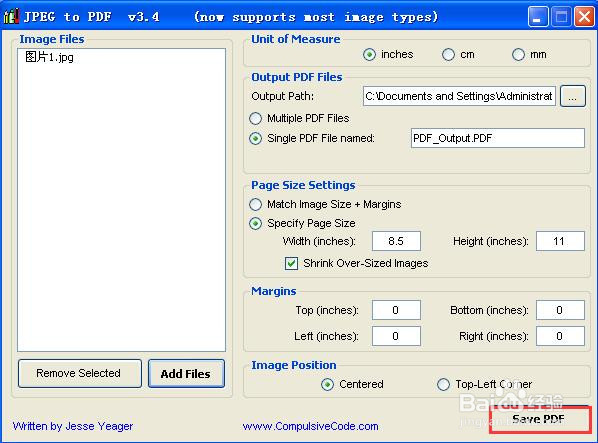The width and height of the screenshot is (598, 443).
Task: Click the Bottom margin field
Action: click(x=560, y=310)
